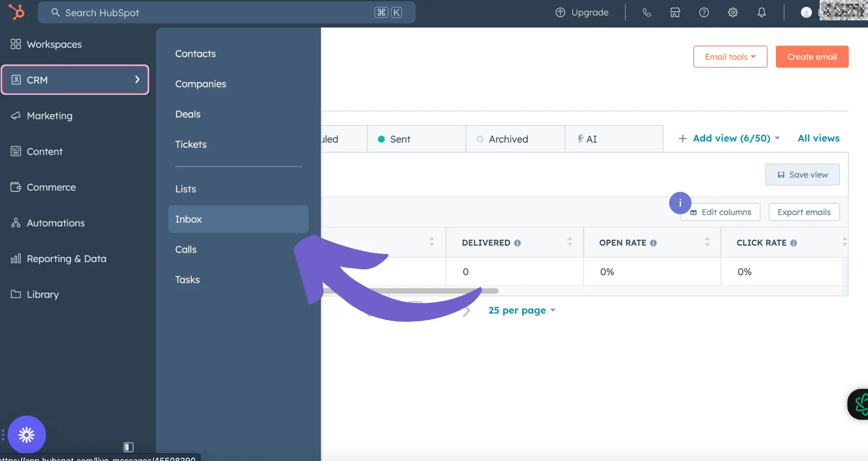Click the HubSpot sprocket logo

(17, 12)
